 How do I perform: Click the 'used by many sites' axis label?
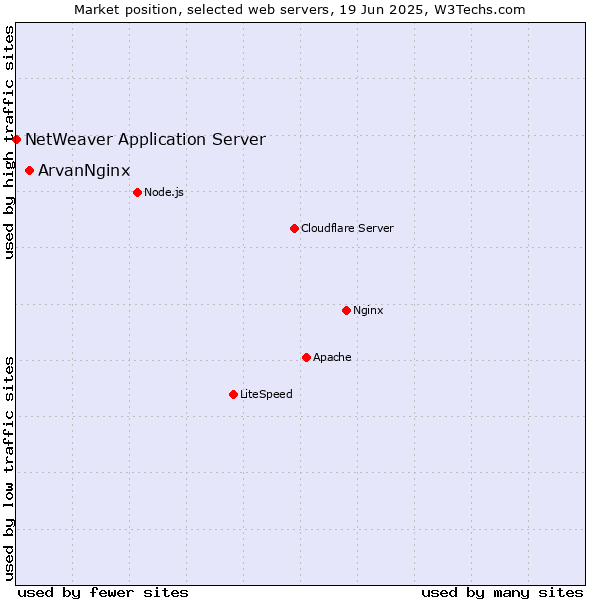coord(502,593)
